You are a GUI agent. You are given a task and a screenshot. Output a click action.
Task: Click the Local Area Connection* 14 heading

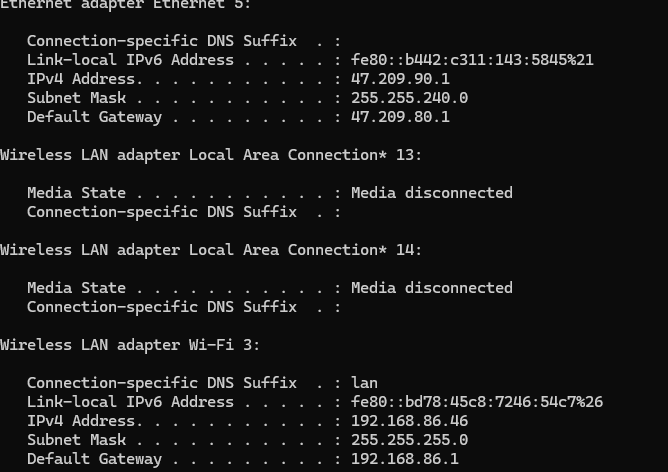point(210,250)
